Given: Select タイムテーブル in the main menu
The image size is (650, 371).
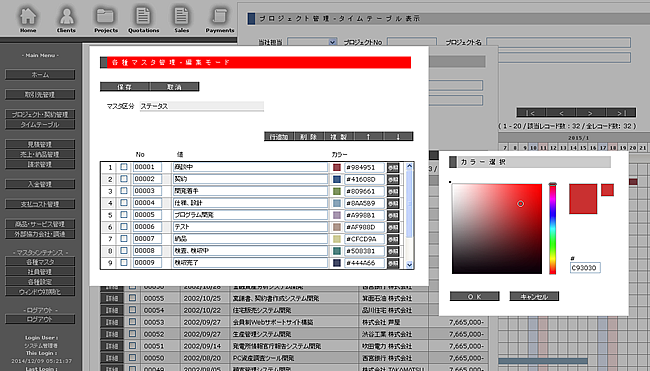Looking at the screenshot, I should pyautogui.click(x=40, y=124).
